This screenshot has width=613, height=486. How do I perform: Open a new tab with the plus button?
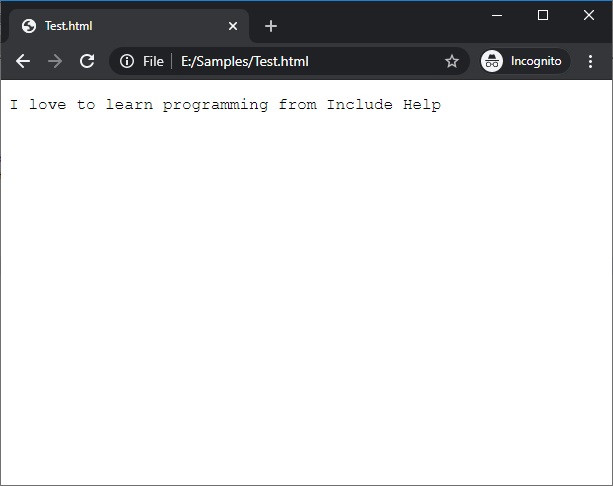point(271,26)
